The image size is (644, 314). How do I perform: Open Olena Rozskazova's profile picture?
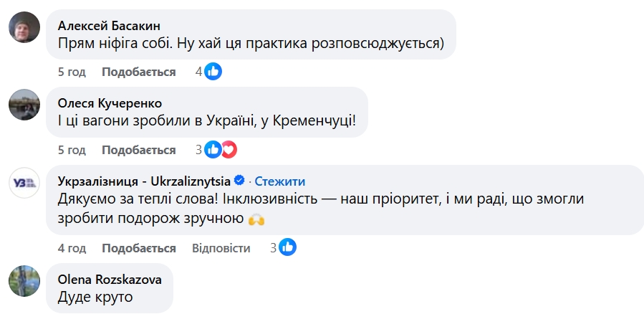coord(23,282)
